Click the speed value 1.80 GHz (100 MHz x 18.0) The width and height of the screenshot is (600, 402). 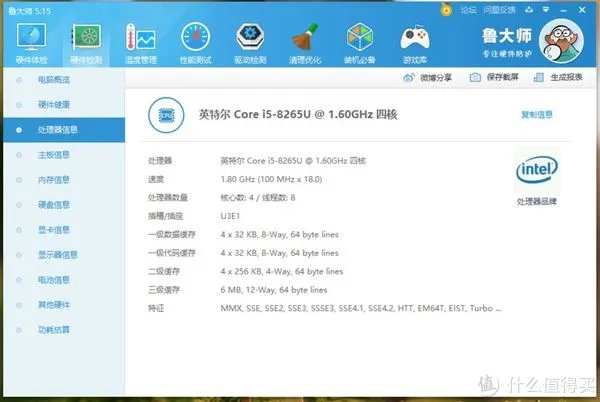click(x=271, y=179)
